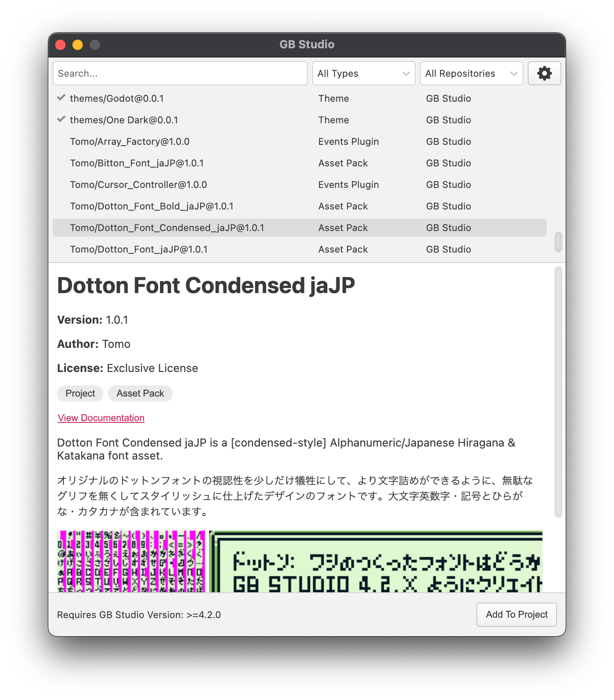Image resolution: width=614 pixels, height=700 pixels.
Task: Click the Add To Project button
Action: point(517,615)
